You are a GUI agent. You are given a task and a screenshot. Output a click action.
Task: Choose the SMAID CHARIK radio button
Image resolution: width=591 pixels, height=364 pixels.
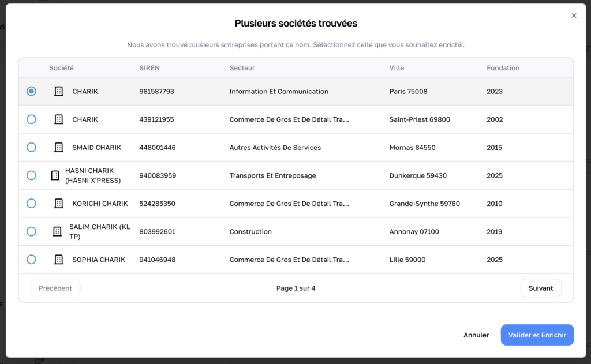(x=31, y=148)
